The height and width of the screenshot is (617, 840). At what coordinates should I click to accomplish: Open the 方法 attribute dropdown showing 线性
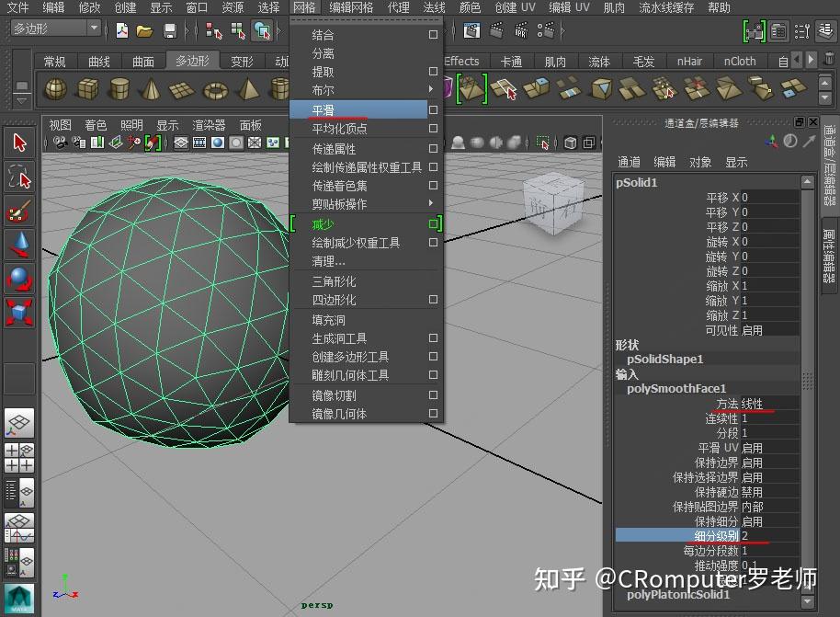coord(754,403)
